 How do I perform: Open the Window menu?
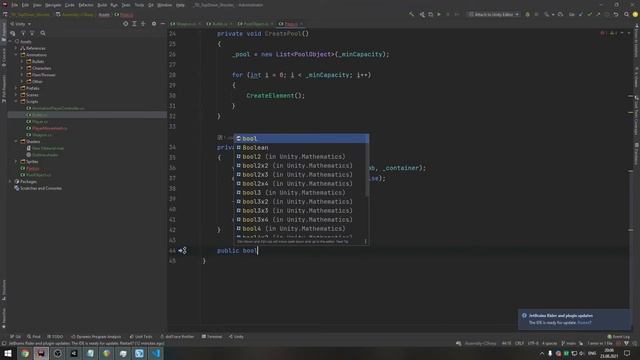tap(164, 5)
